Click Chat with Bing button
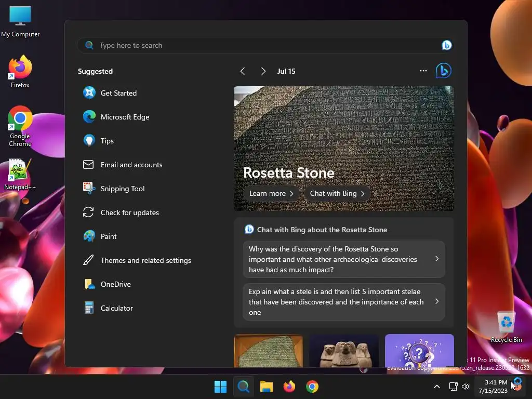 (x=337, y=193)
